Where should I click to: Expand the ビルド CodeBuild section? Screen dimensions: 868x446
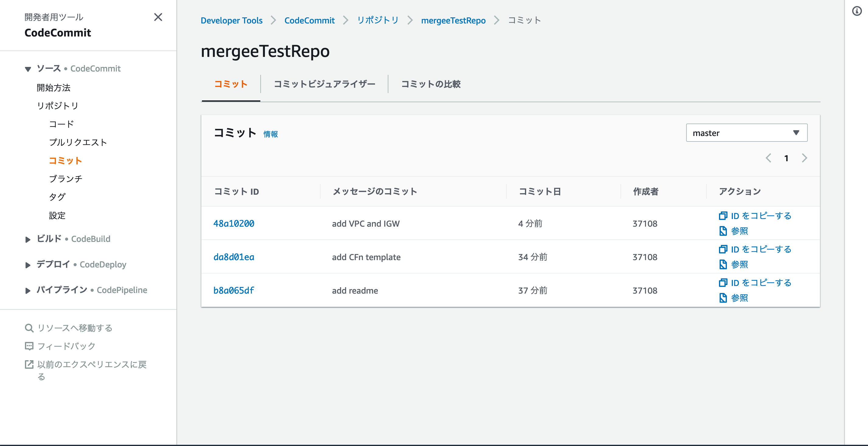28,239
